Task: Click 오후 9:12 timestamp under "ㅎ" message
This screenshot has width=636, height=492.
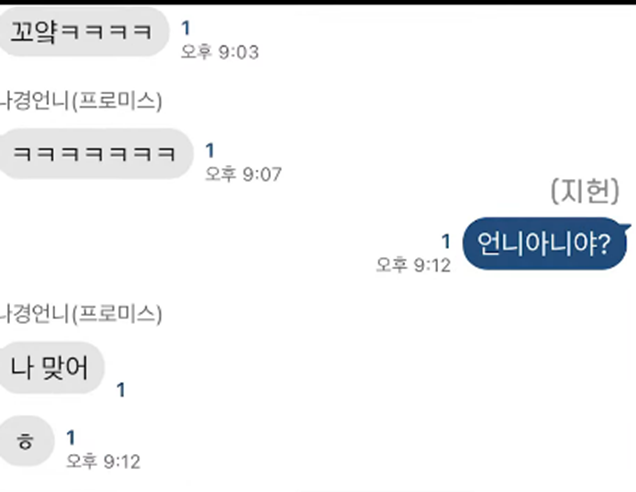Action: coord(103,462)
